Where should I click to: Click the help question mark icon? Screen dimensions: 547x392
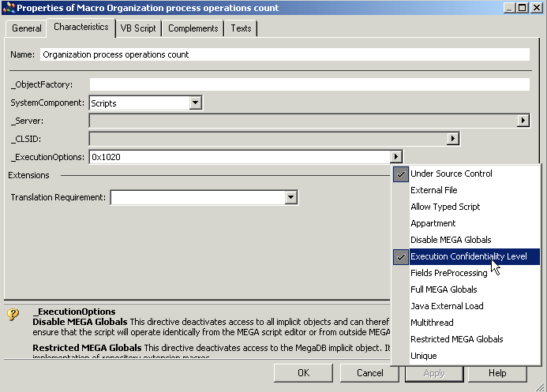pos(13,315)
